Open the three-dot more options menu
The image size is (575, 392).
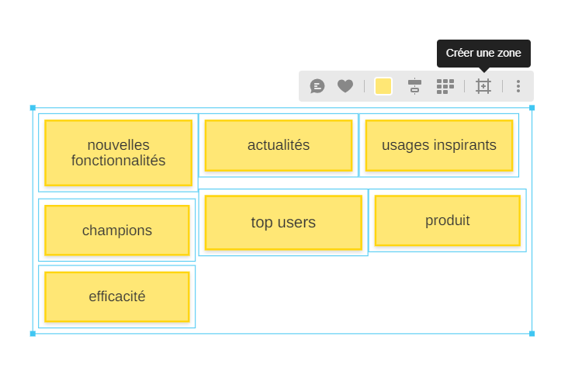[x=518, y=86]
